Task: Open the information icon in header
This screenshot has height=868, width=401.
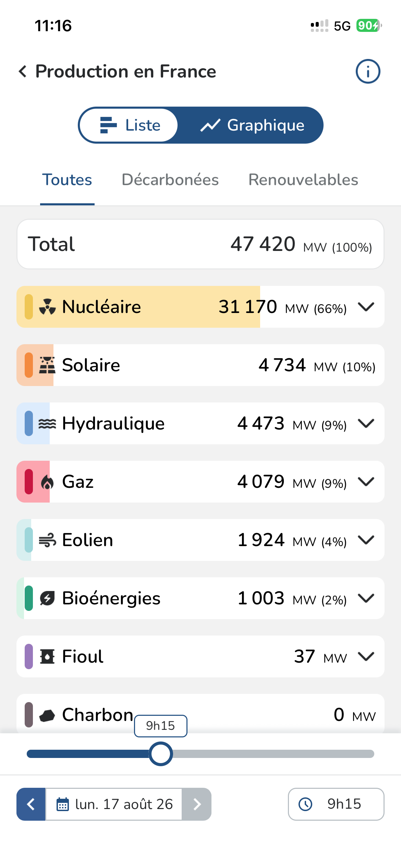Action: pos(368,71)
